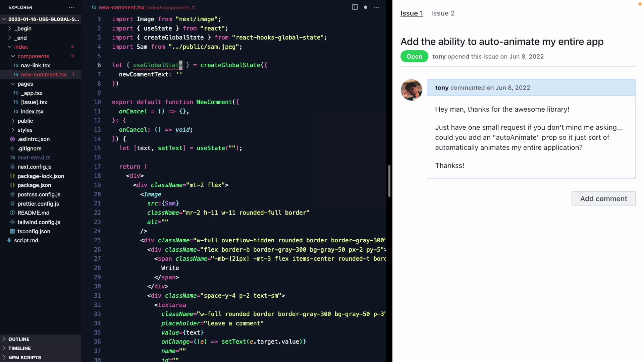
Task: Expand the OUTLINE section
Action: click(18, 339)
